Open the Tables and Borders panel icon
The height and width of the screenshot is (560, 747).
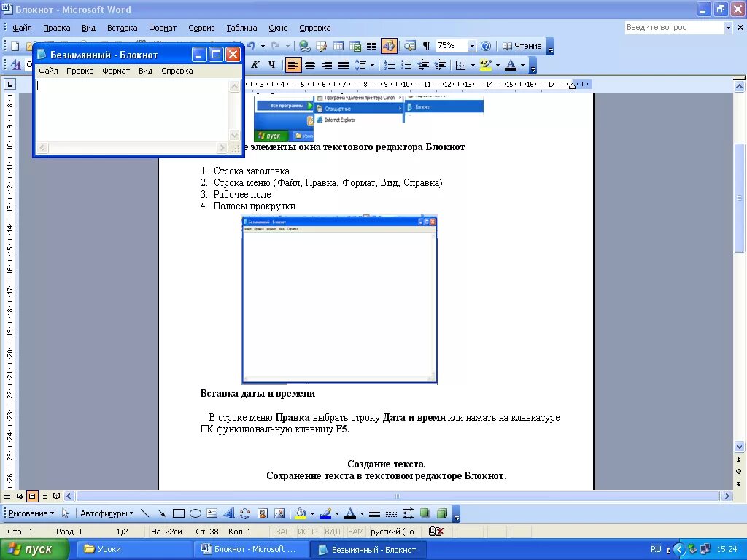pos(322,46)
